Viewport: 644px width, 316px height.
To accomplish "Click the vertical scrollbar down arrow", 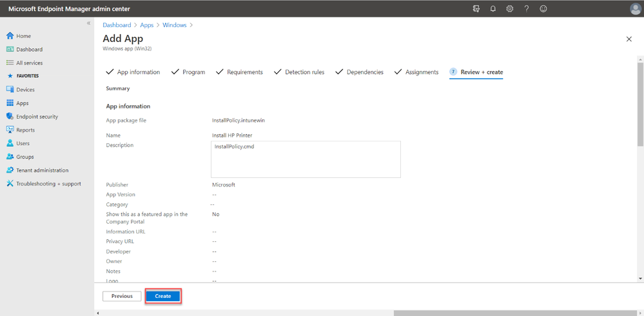I will 640,279.
